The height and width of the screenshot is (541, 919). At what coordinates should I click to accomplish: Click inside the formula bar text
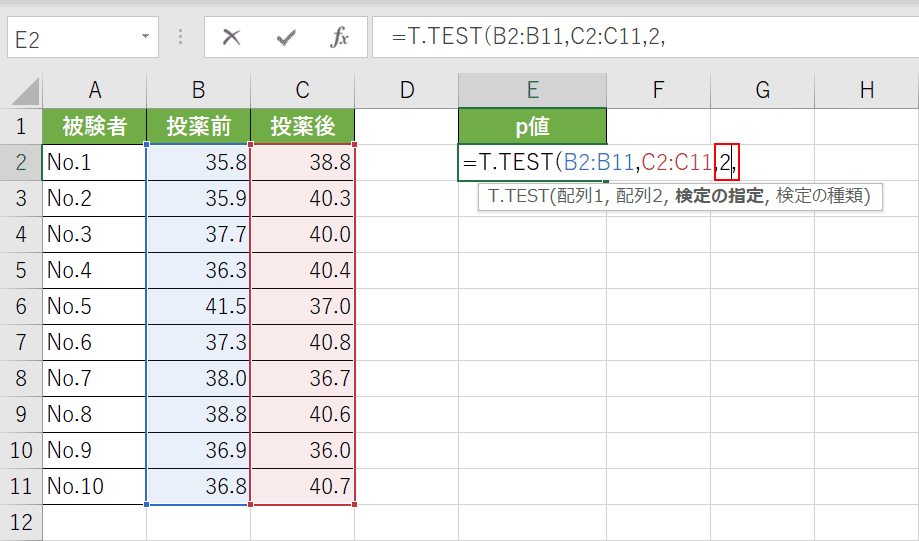tap(529, 37)
